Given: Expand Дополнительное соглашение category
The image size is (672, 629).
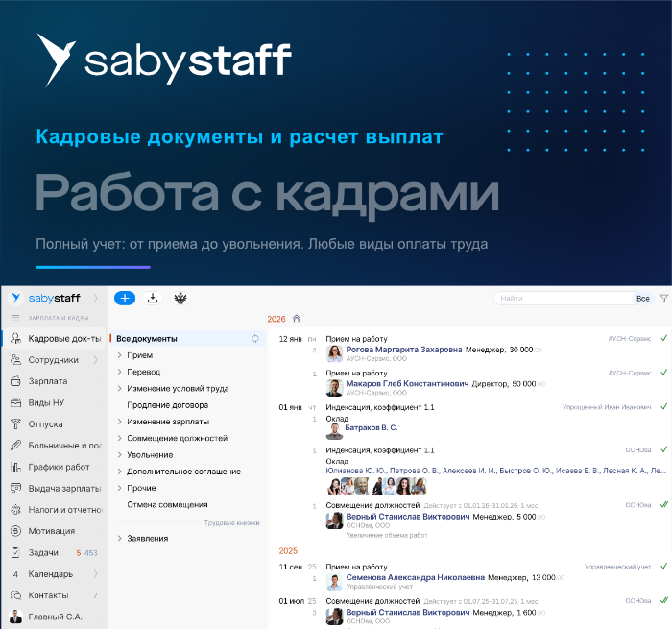Looking at the screenshot, I should tap(120, 472).
